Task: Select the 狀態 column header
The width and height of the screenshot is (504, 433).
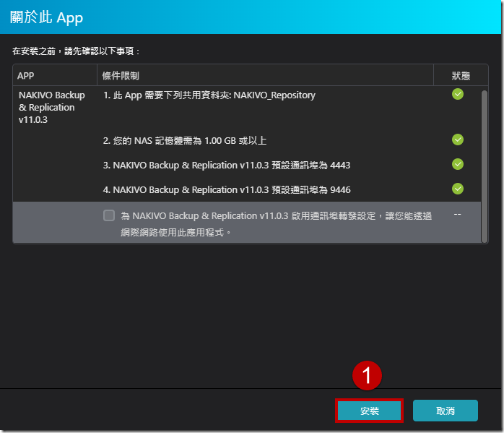Action: pyautogui.click(x=461, y=76)
